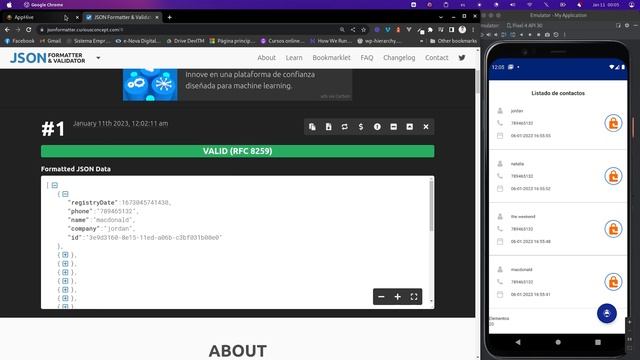Image resolution: width=640 pixels, height=360 pixels.
Task: Click the scroll-to-top icon in result toolbar
Action: 410,127
